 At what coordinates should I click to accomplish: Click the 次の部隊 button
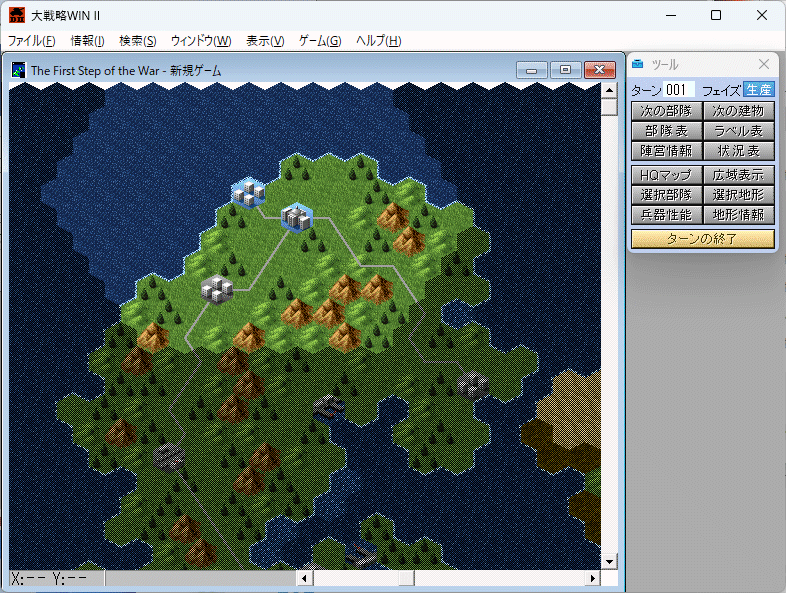point(666,111)
